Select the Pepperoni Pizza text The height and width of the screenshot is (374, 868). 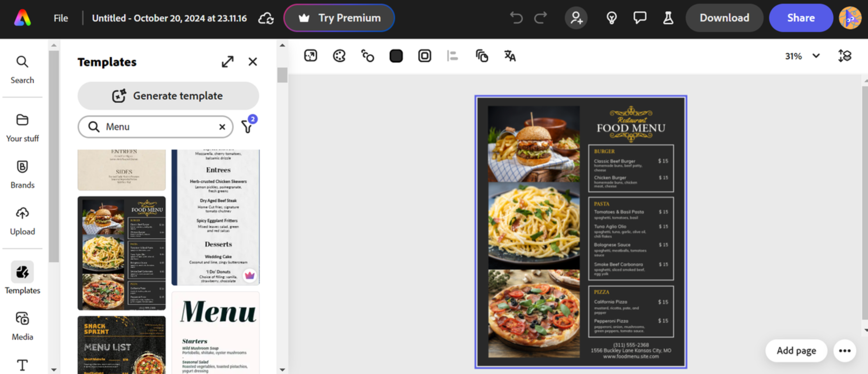(x=611, y=321)
